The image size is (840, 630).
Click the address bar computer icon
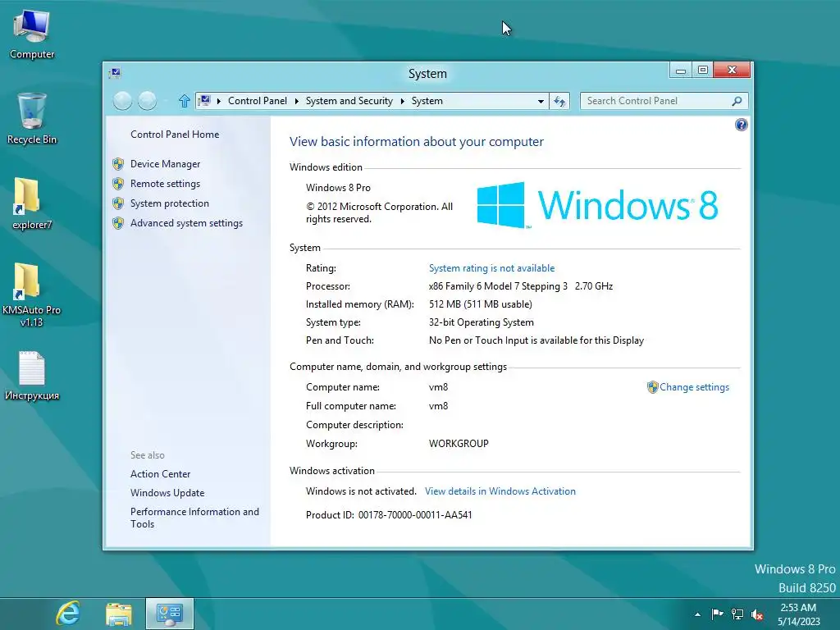[x=204, y=100]
